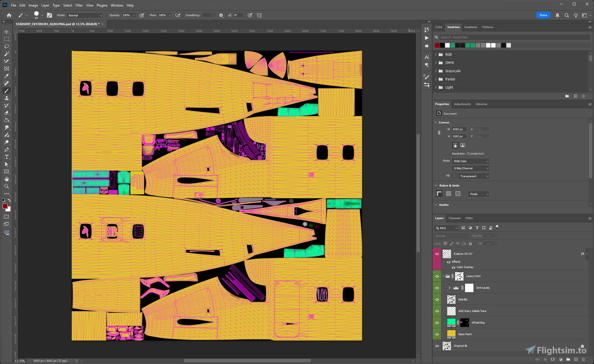
Task: Open the Filter menu
Action: point(79,5)
